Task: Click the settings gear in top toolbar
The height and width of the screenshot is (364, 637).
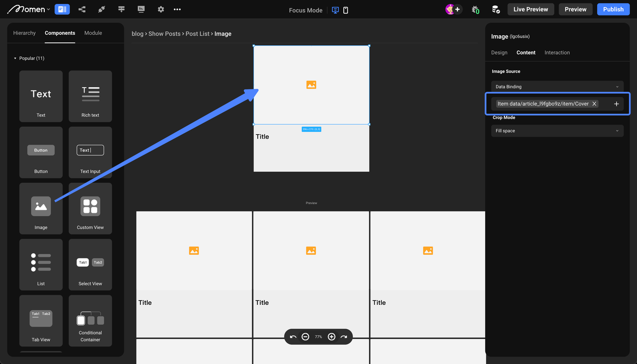Action: 161,9
